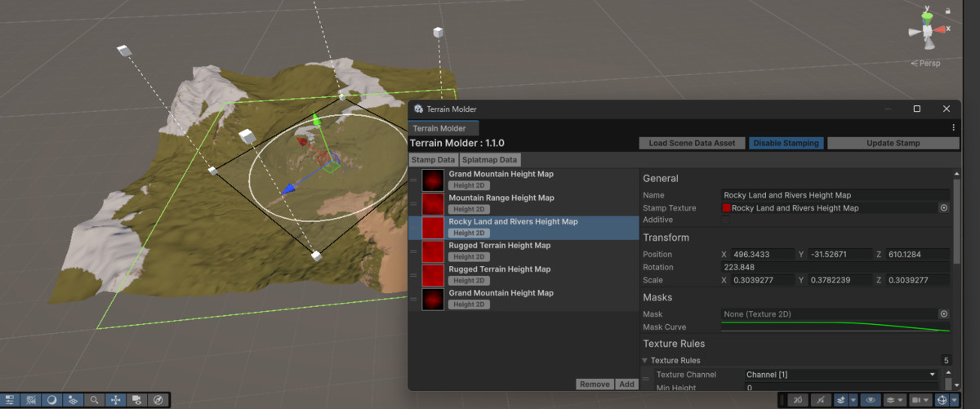Click the camera visibility icon in bottom toolbar

tap(137, 400)
